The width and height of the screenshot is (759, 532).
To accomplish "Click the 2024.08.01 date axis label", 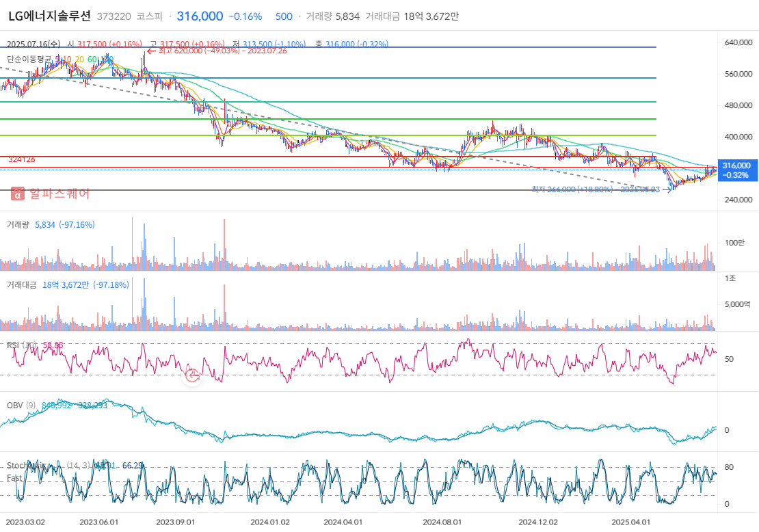I will click(442, 522).
